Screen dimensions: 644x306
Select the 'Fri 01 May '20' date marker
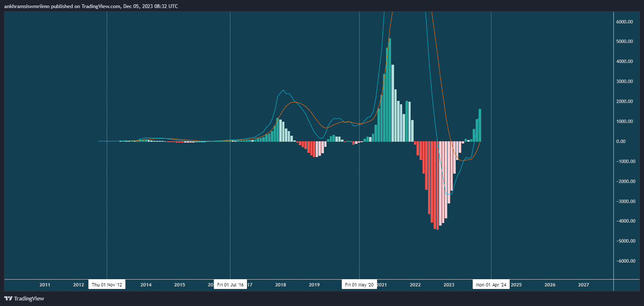(x=360, y=285)
